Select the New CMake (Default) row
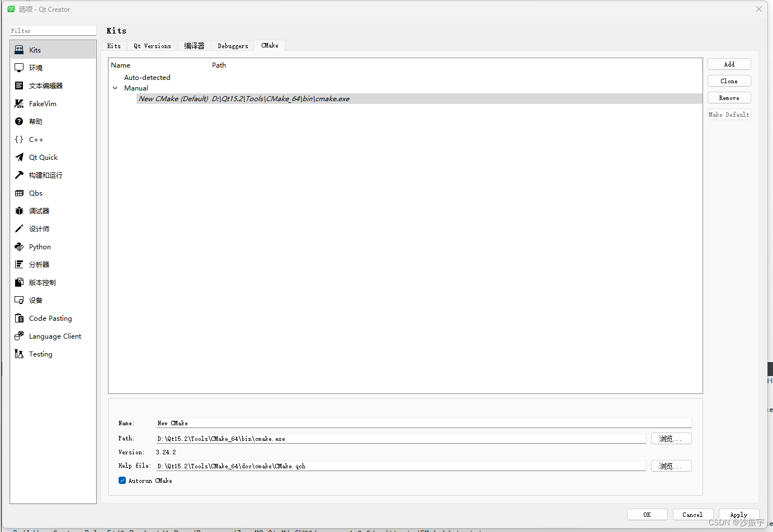 420,99
